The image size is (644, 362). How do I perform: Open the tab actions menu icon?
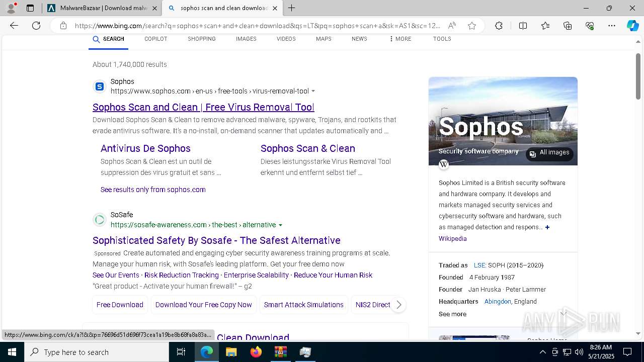pyautogui.click(x=30, y=8)
